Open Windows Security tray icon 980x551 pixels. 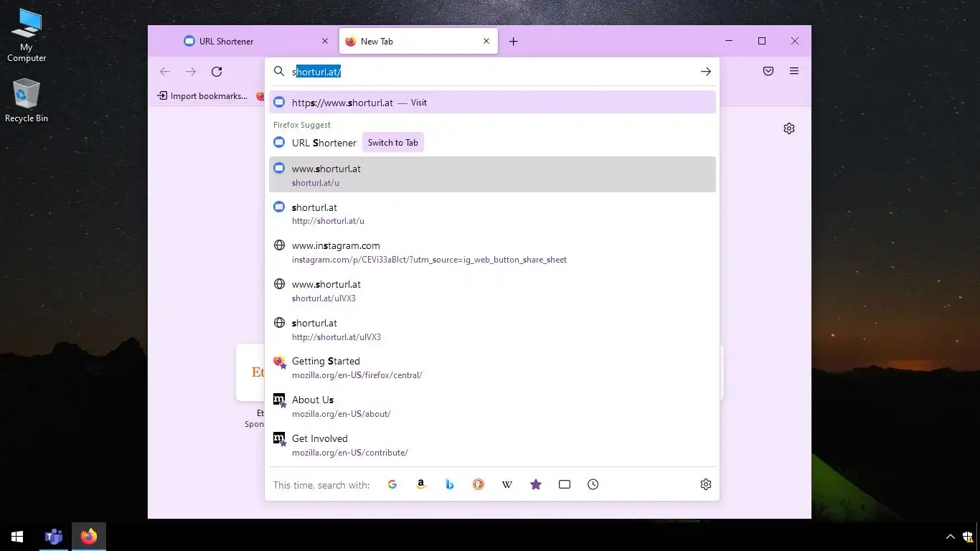pos(968,537)
